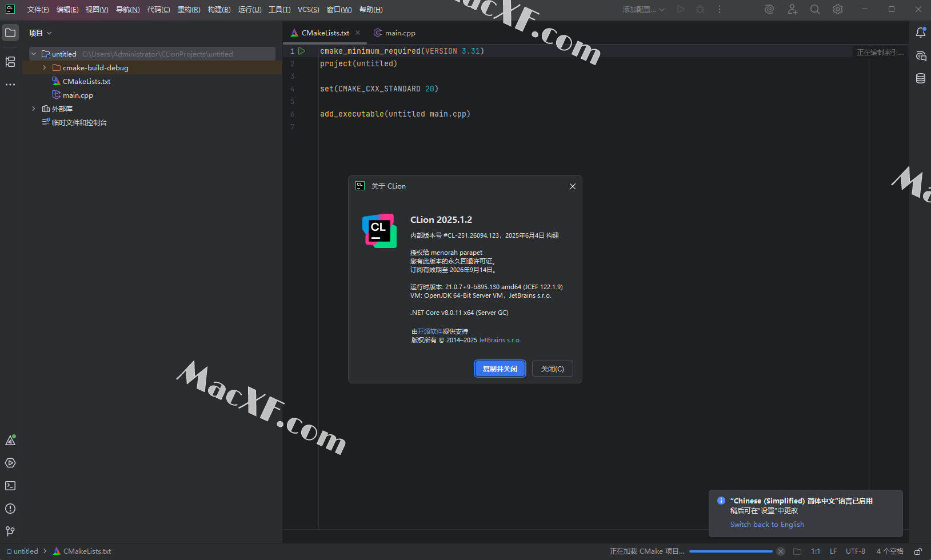Open the Navigate menu
The image size is (931, 560).
click(127, 9)
